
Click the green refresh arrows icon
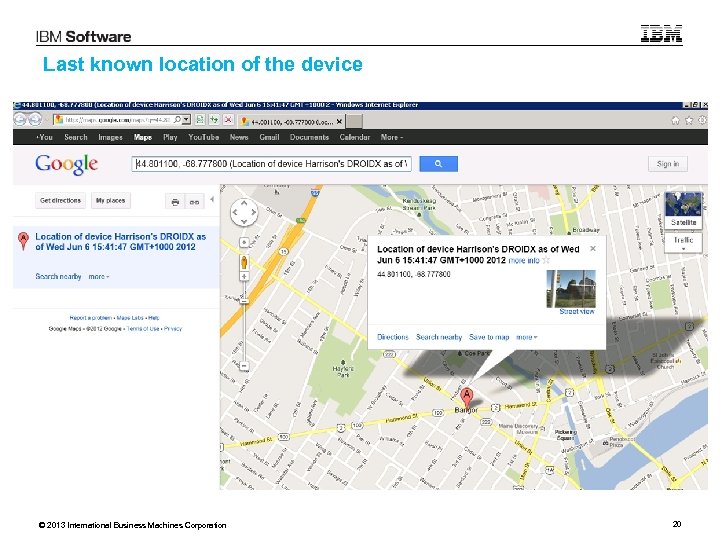point(214,120)
